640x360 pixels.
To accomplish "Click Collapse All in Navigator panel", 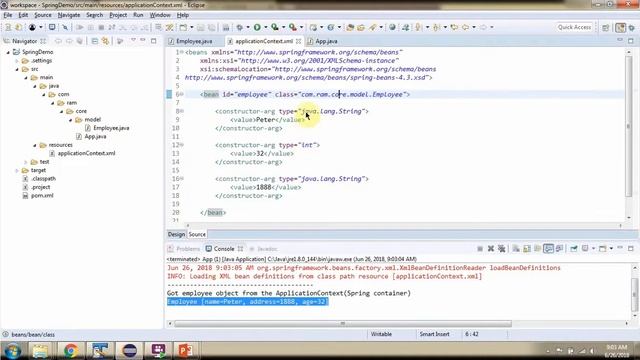I will [95, 41].
